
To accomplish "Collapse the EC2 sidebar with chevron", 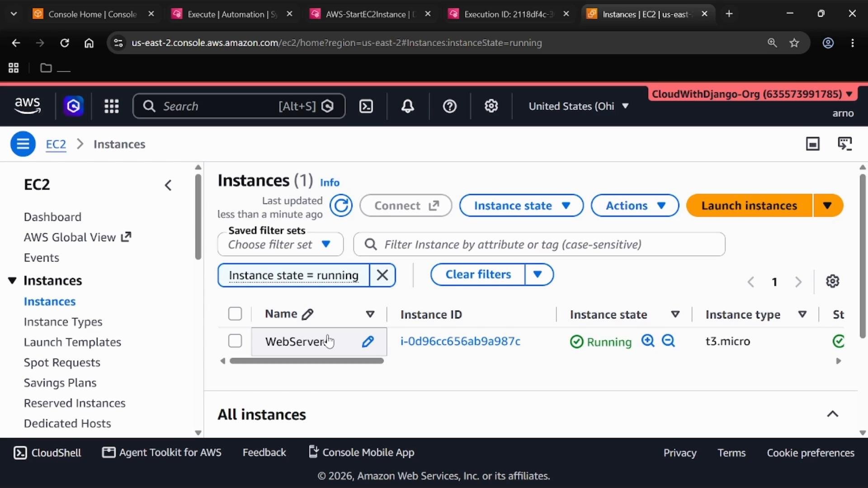I will [x=168, y=185].
